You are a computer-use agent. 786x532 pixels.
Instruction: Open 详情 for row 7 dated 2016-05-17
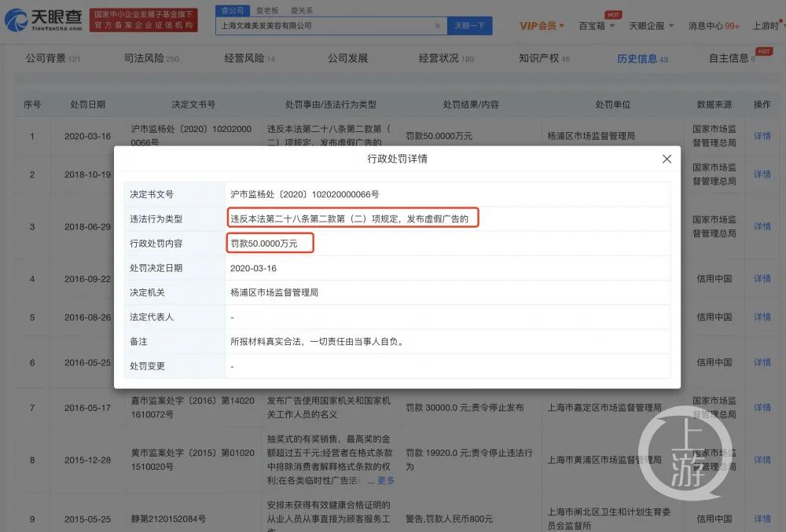762,408
